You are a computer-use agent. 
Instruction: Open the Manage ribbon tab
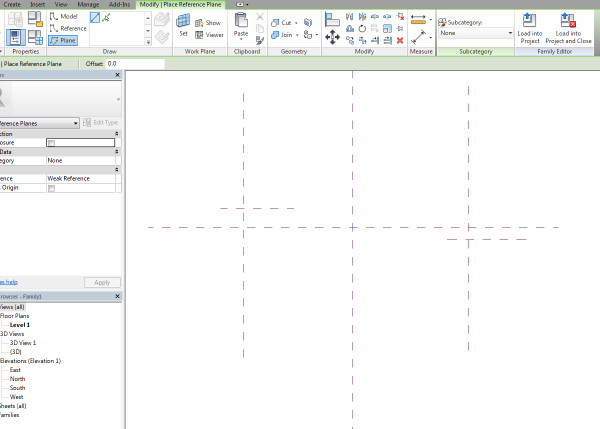click(88, 5)
